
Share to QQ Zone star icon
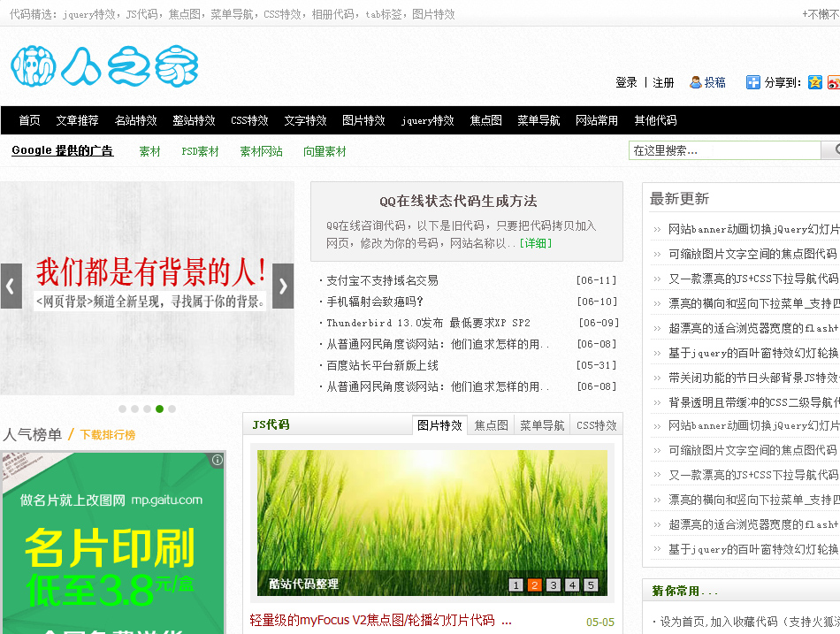click(815, 82)
